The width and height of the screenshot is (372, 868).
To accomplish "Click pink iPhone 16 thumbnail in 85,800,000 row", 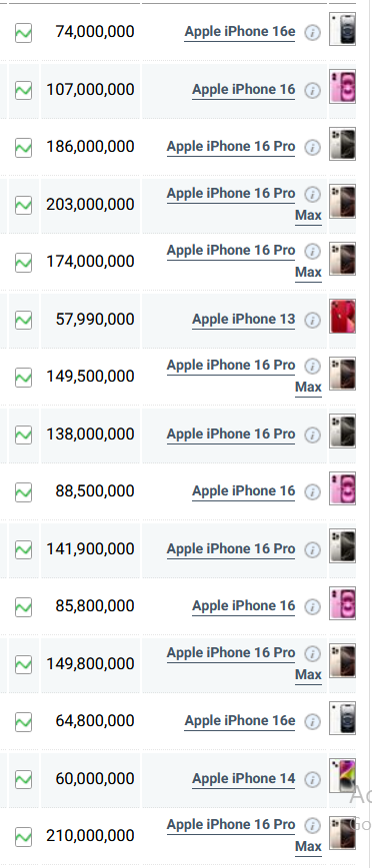I will pos(342,603).
